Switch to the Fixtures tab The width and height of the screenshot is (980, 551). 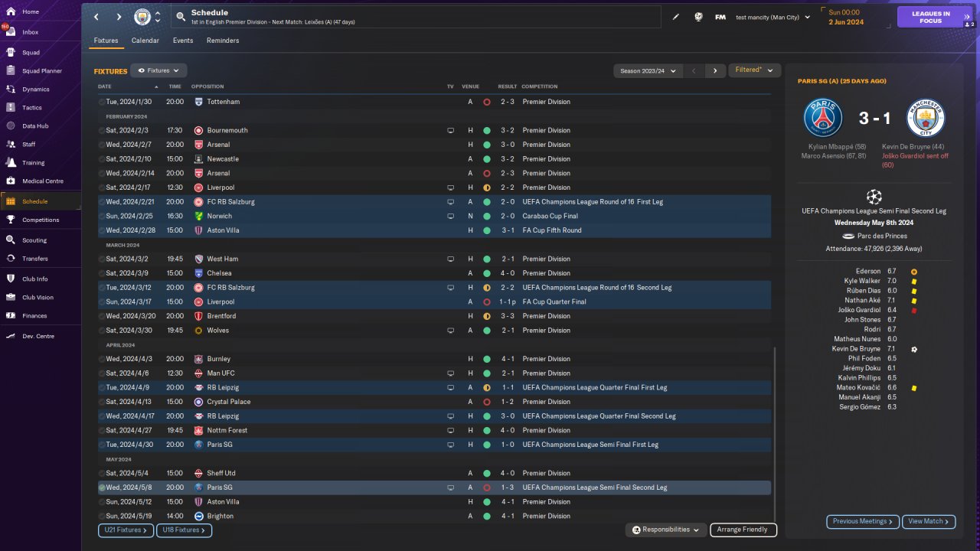[x=106, y=41]
